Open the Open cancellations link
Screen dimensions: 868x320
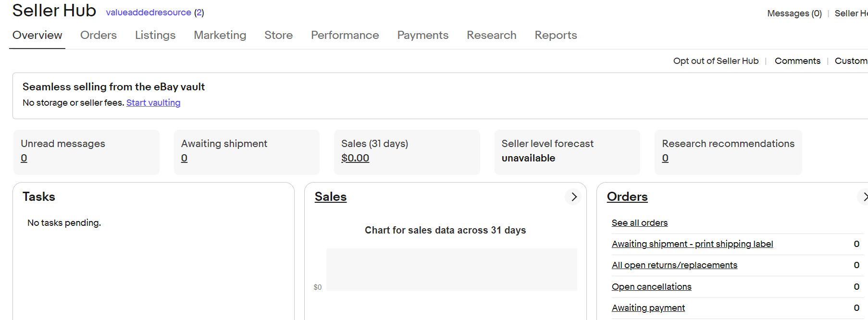(651, 287)
